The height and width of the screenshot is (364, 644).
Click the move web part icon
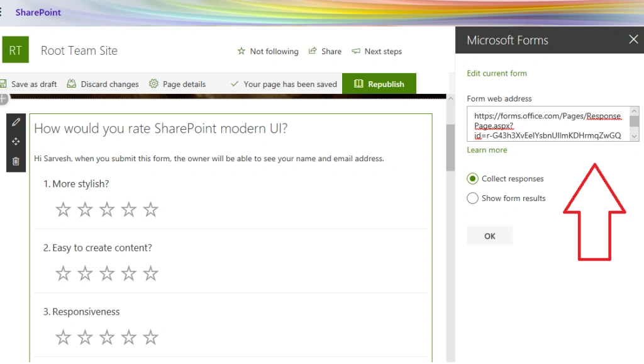16,142
